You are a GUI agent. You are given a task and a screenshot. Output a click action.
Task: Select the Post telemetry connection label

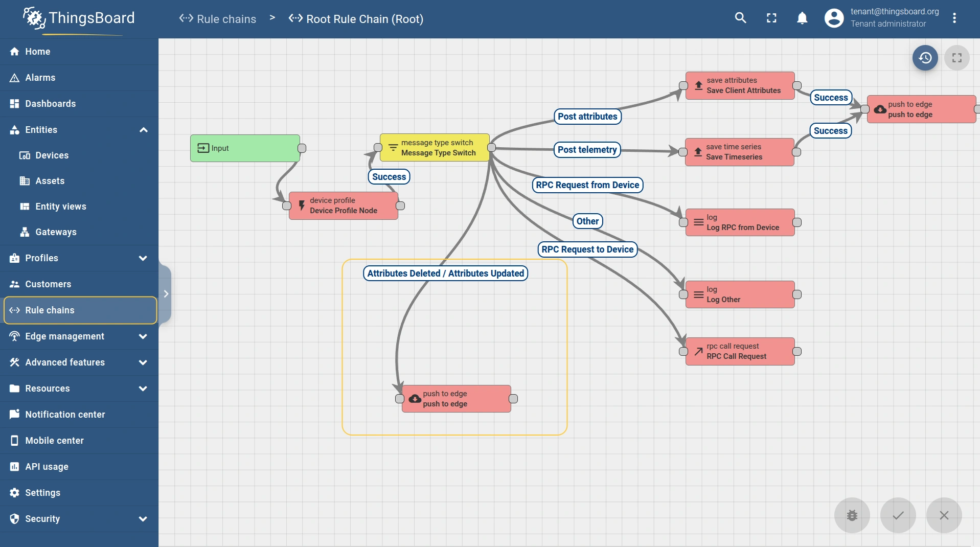[587, 150]
